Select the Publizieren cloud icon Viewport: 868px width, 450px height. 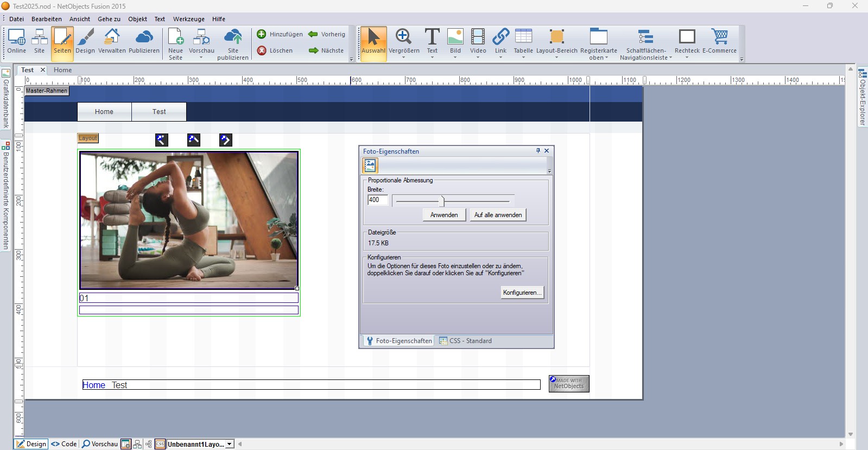pyautogui.click(x=144, y=37)
